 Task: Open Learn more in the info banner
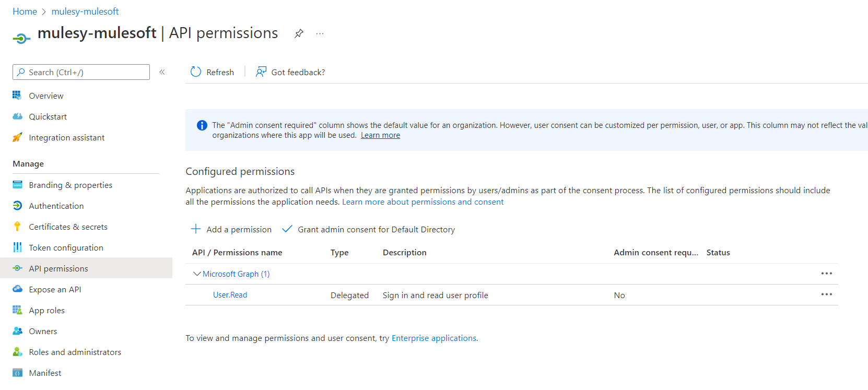[380, 135]
